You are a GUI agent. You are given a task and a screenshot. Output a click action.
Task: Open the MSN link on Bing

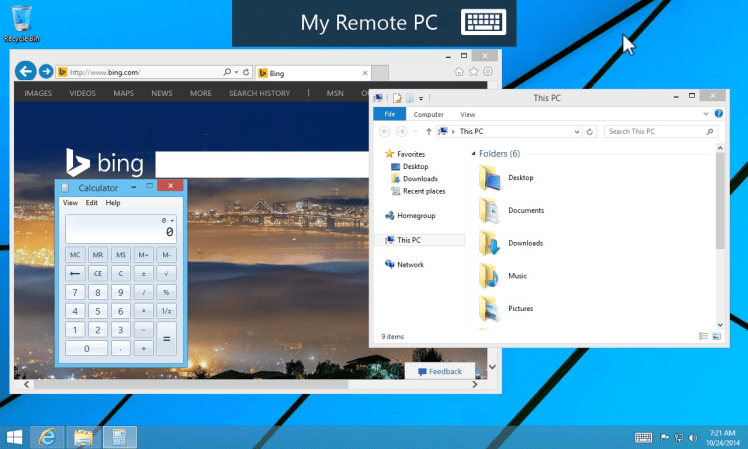335,93
